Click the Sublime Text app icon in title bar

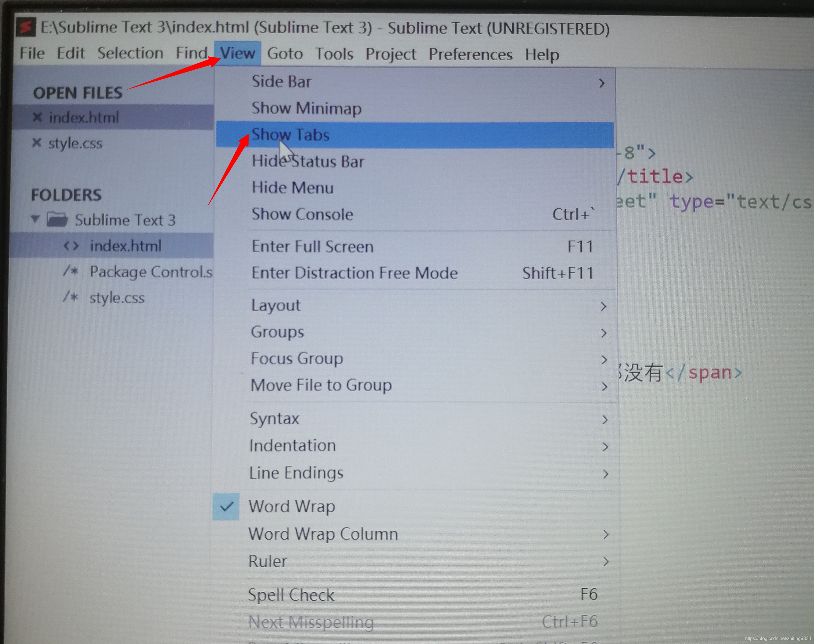(26, 27)
